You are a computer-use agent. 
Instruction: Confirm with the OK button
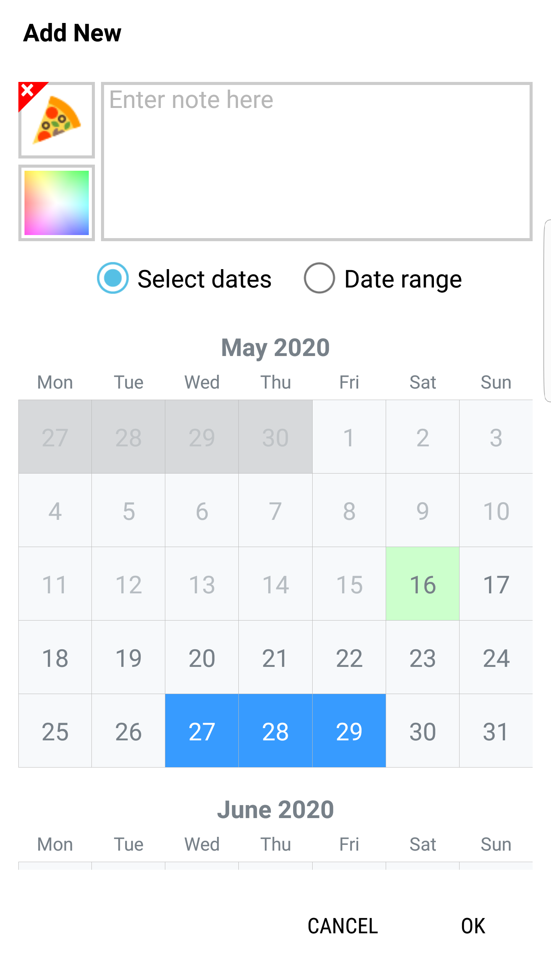pyautogui.click(x=473, y=926)
